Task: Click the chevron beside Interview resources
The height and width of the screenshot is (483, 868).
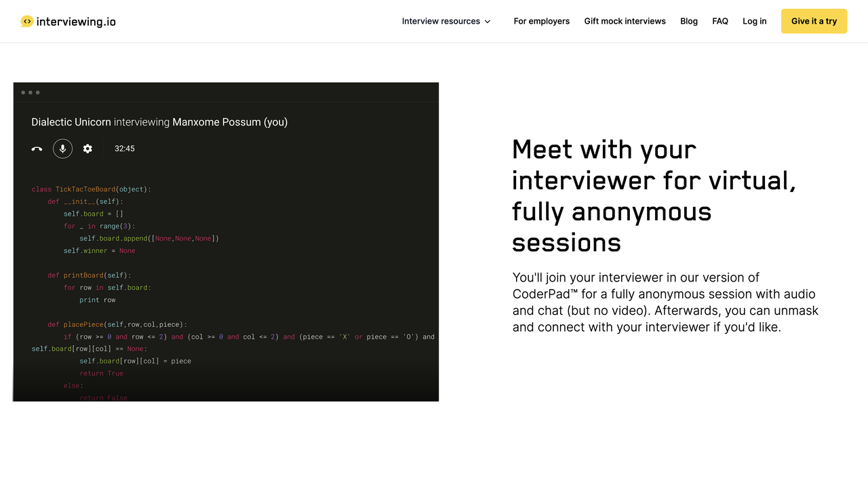Action: [487, 22]
